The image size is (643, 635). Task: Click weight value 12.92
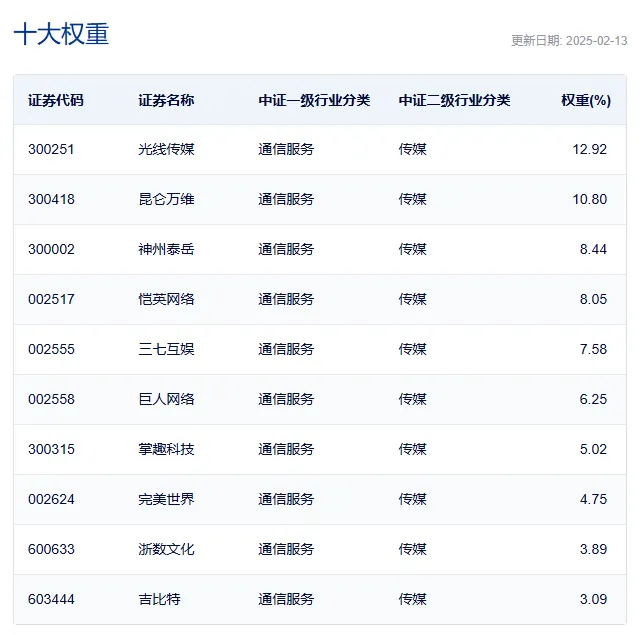click(x=589, y=149)
